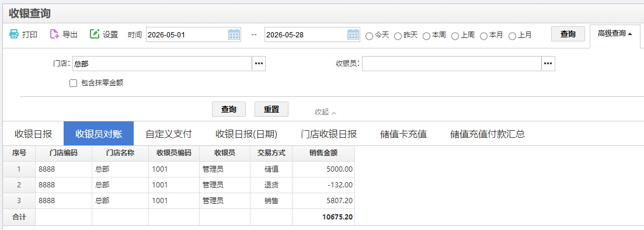
Task: Click the 收银员 column header
Action: click(x=225, y=153)
